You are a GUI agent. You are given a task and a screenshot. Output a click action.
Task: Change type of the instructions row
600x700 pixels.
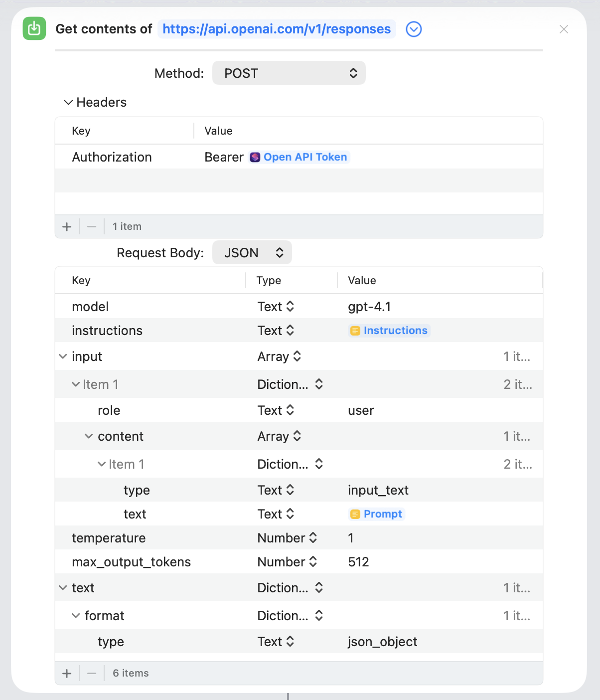pyautogui.click(x=276, y=331)
